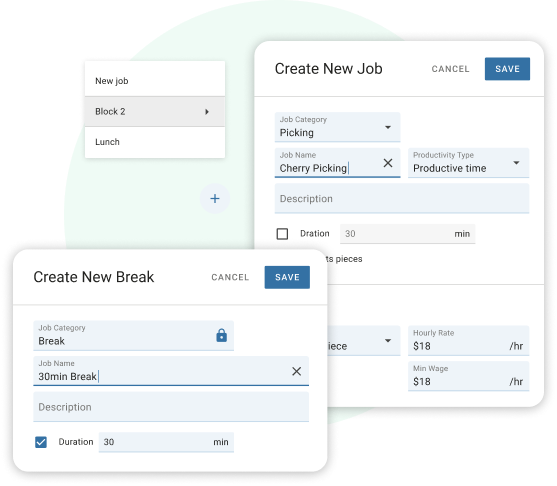Open the Productivity Type dropdown
The image size is (557, 486).
pos(468,163)
